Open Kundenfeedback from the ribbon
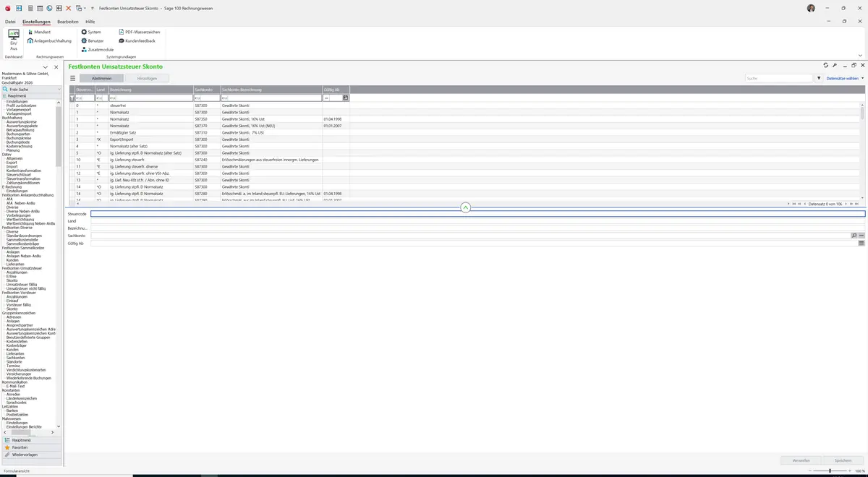Viewport: 868px width, 477px height. [x=137, y=40]
